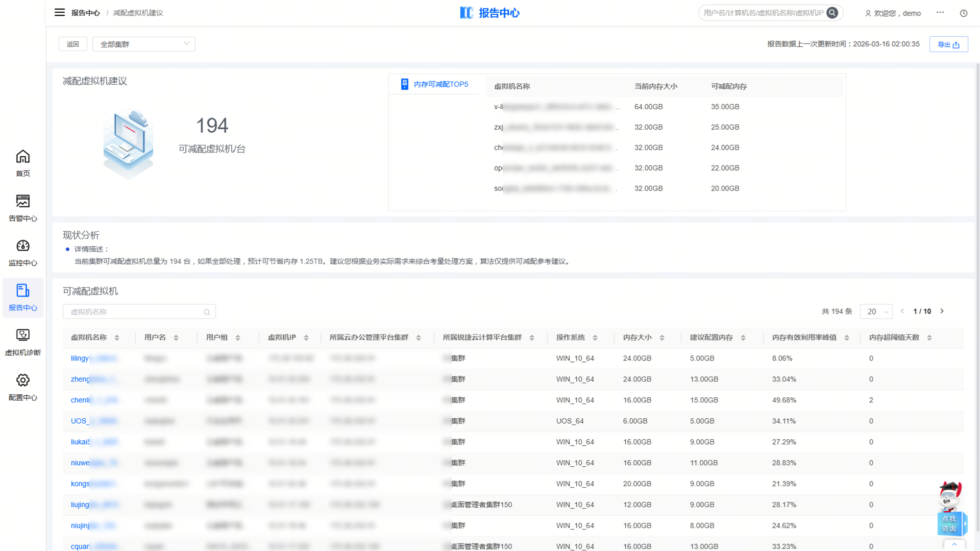Open 虚拟机诊断 VM diagnosis in sidebar

pyautogui.click(x=23, y=342)
